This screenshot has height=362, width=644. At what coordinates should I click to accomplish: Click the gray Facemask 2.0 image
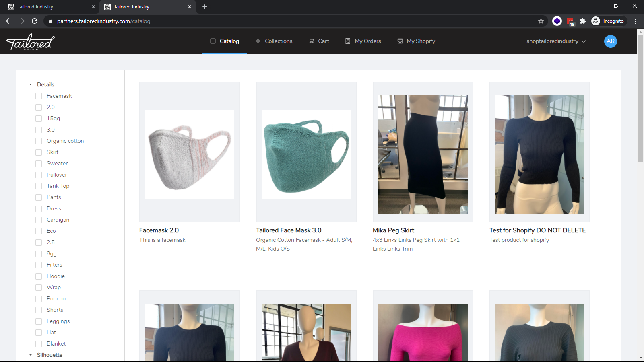[x=190, y=154]
